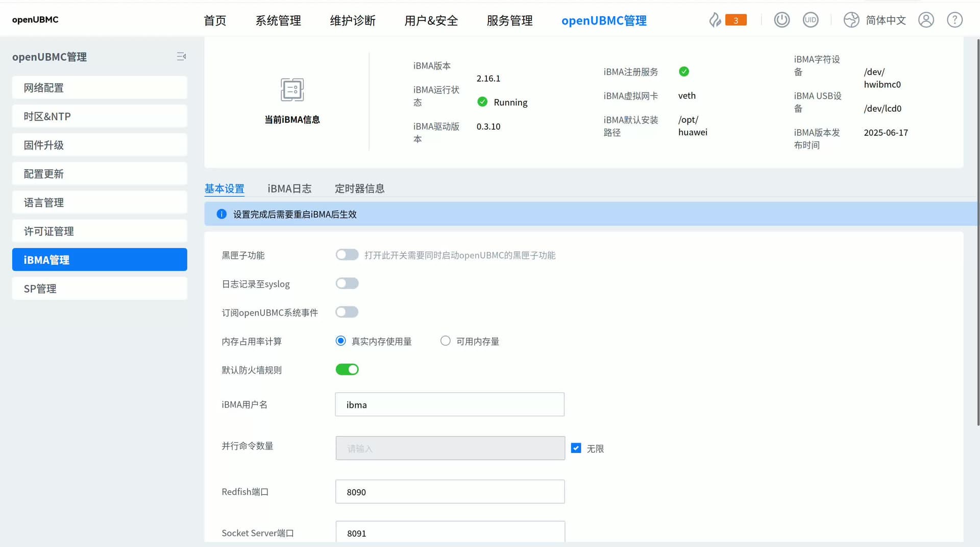Turn on 日志记录至syslog toggle

click(x=347, y=283)
